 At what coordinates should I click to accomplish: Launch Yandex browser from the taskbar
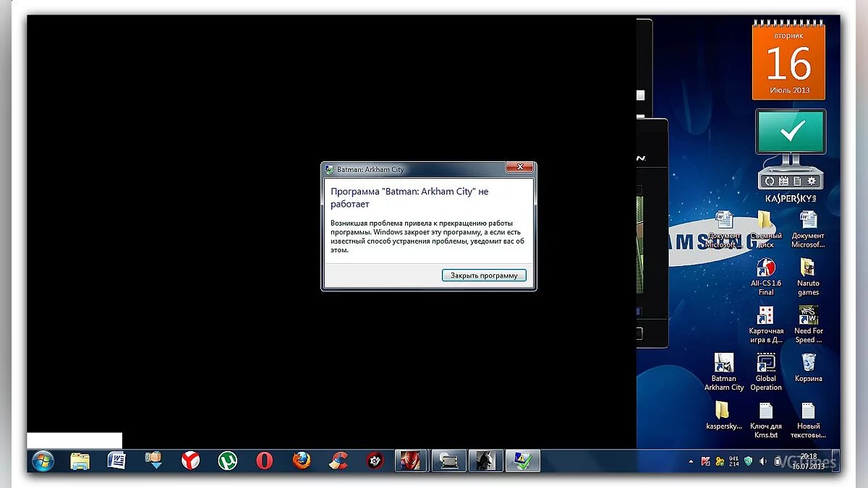coord(190,461)
